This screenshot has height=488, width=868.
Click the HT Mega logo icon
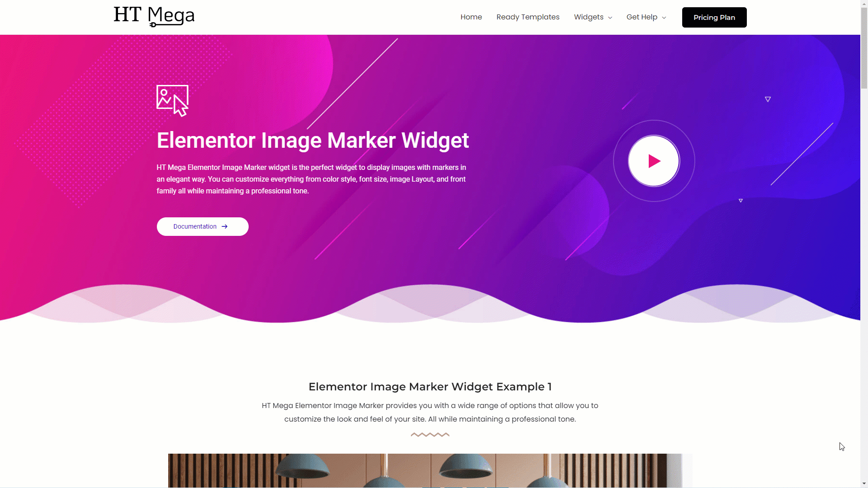click(x=154, y=17)
